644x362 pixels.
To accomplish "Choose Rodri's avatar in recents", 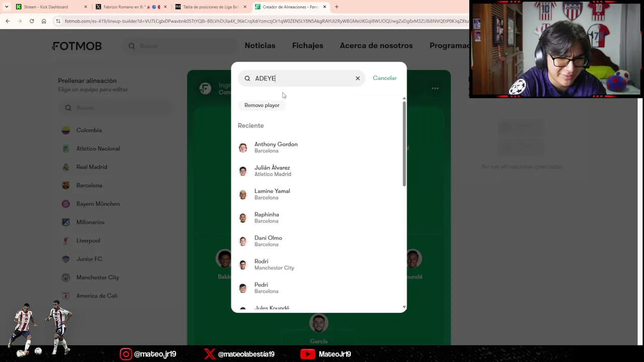I will pos(243,264).
